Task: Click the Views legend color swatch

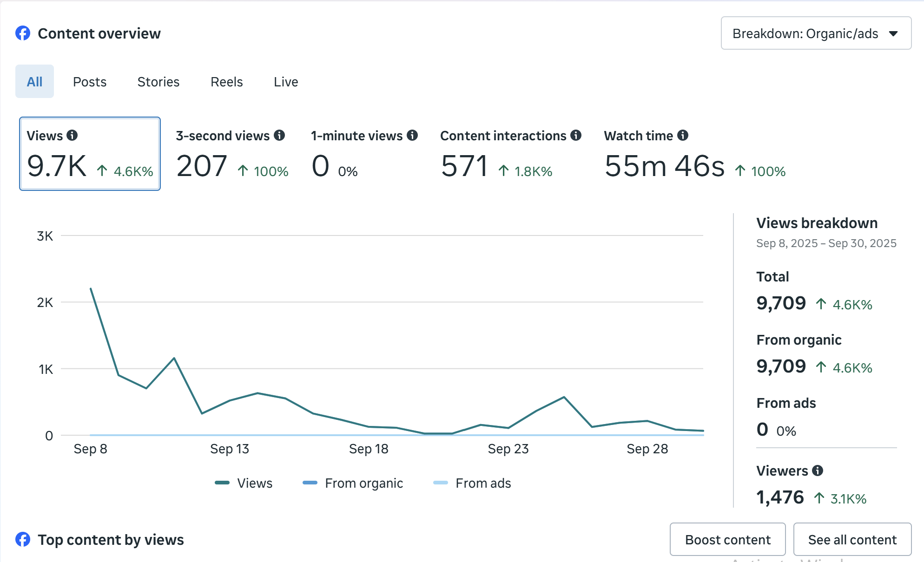Action: 222,483
